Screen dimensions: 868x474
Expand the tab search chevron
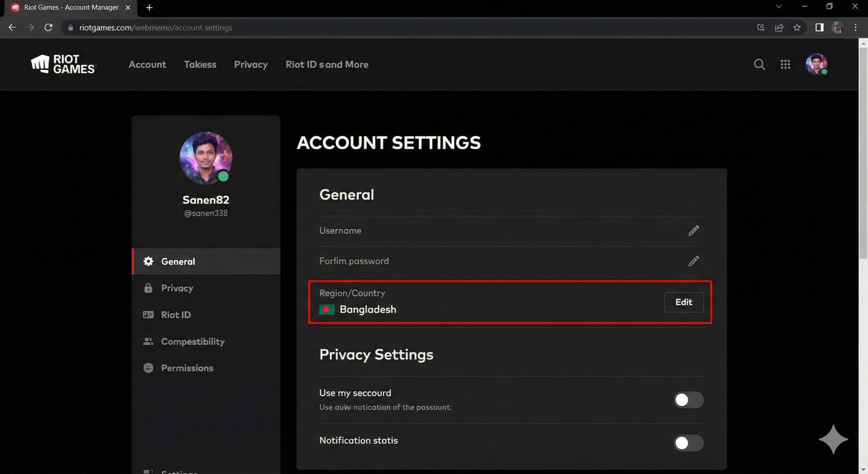[778, 7]
